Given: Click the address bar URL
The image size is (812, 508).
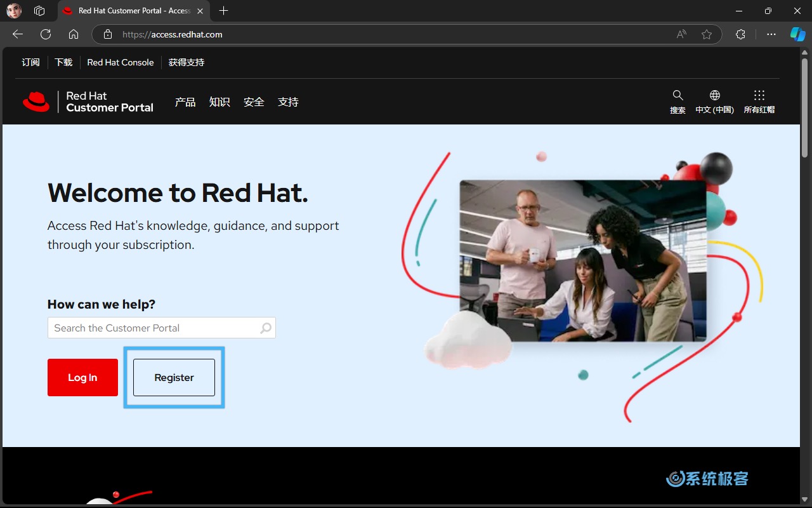Looking at the screenshot, I should pyautogui.click(x=172, y=34).
